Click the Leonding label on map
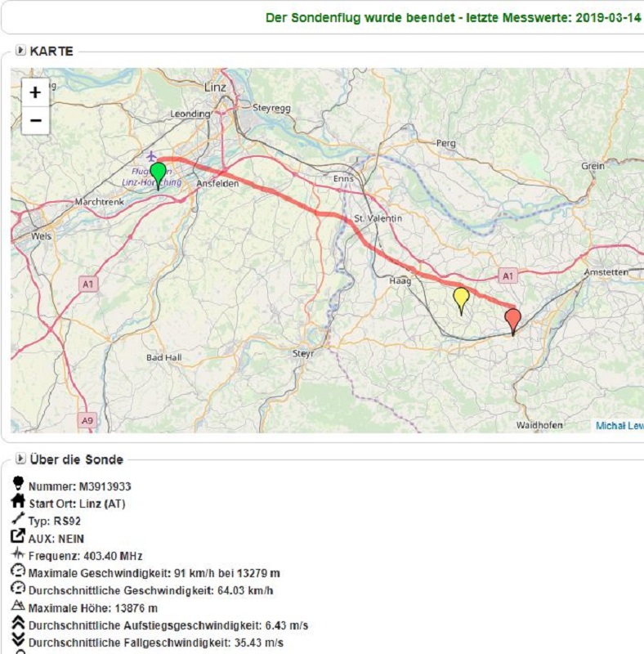Viewport: 644px width, 654px height. click(190, 114)
